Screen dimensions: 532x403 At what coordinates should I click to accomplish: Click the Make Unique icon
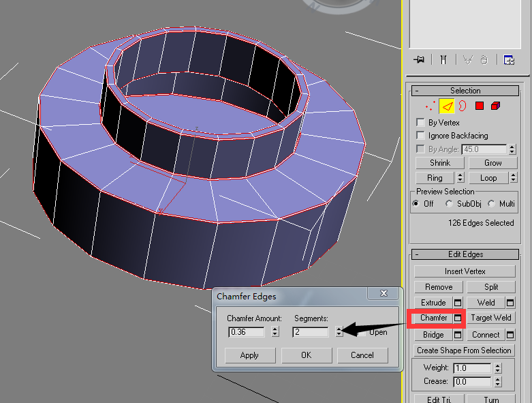[x=468, y=60]
